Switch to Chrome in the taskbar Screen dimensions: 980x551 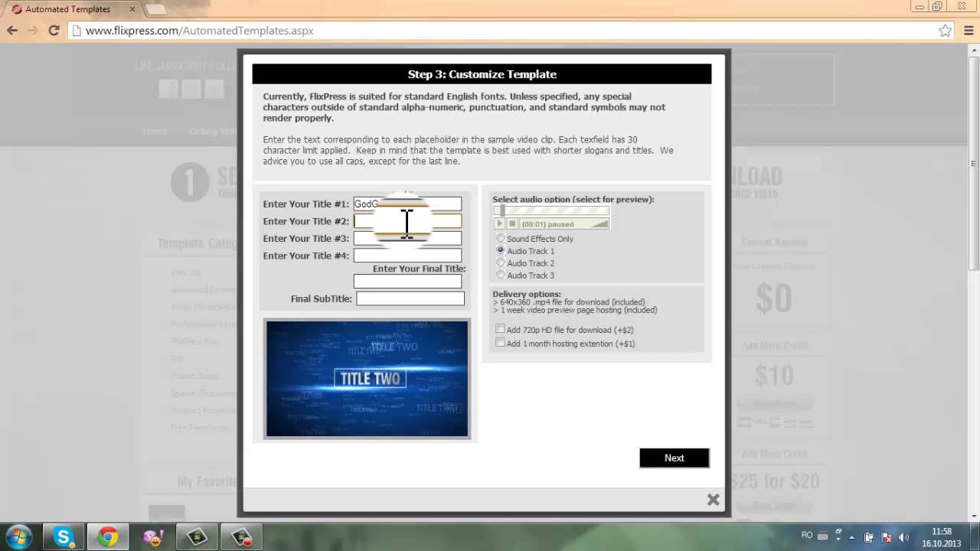108,536
